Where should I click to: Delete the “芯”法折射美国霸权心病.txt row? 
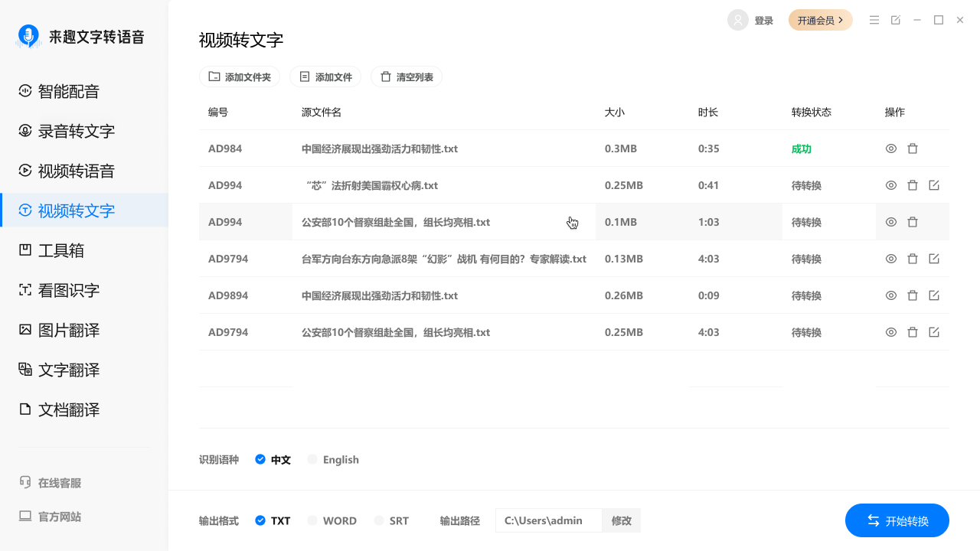[x=913, y=185]
